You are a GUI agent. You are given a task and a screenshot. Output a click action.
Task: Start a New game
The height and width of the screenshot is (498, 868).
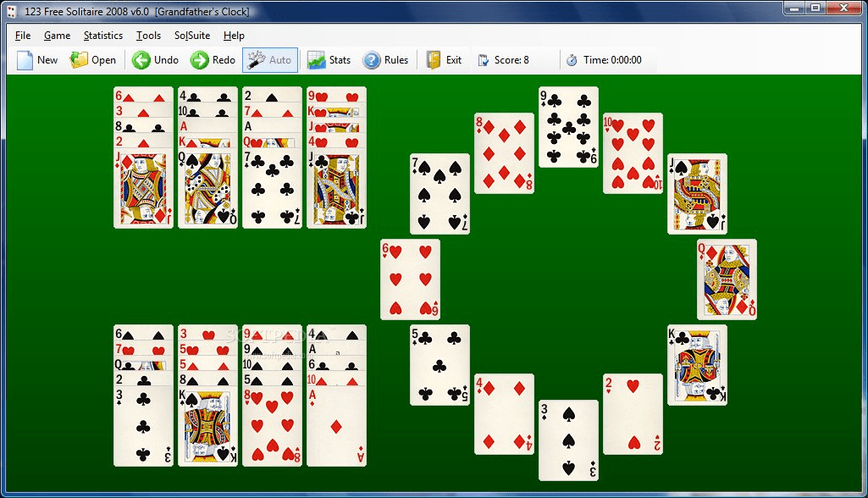pyautogui.click(x=38, y=59)
